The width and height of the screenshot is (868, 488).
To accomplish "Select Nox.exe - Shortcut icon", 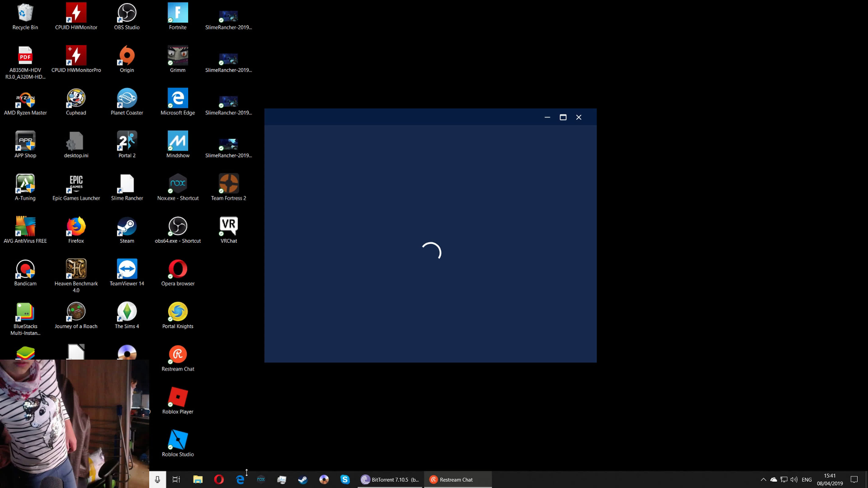I will pyautogui.click(x=178, y=188).
